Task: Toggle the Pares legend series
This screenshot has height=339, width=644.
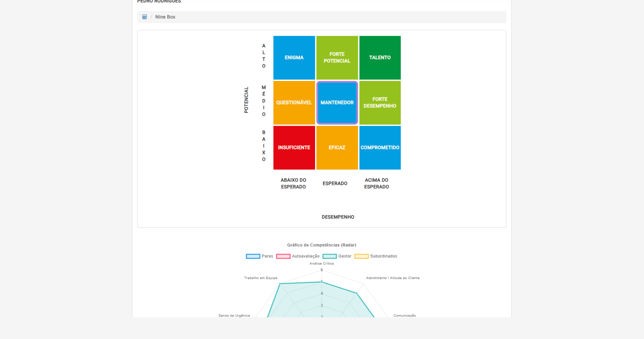Action: [x=267, y=256]
